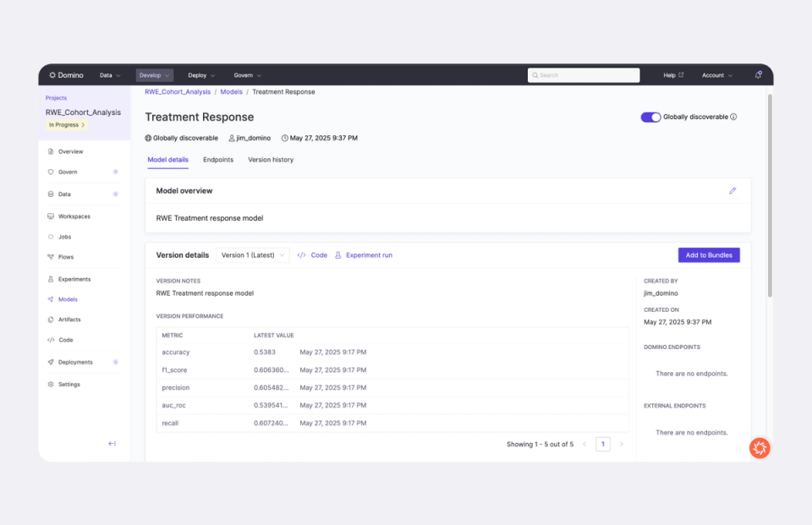
Task: Click the Domino logo icon
Action: (x=52, y=75)
